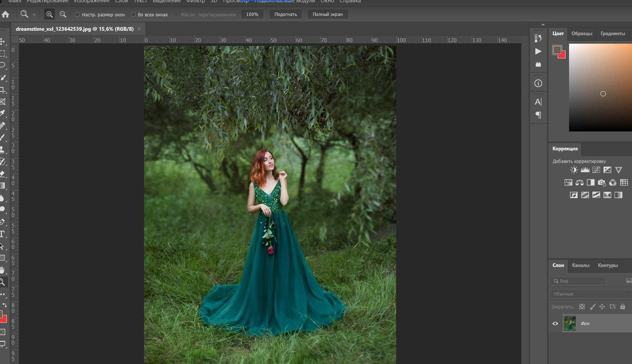Open the History panel icon
The image size is (632, 364).
538,38
